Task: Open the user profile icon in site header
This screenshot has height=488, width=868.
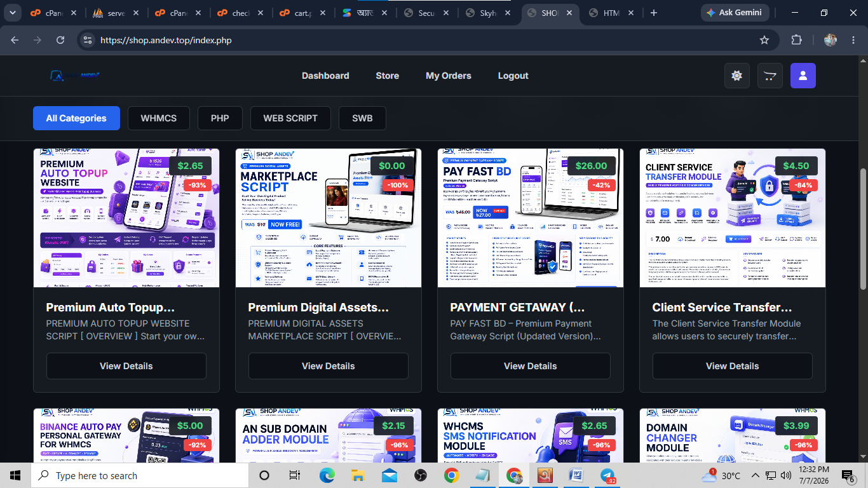Action: click(x=803, y=76)
